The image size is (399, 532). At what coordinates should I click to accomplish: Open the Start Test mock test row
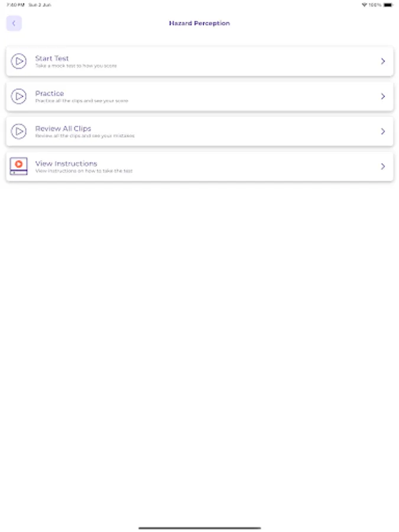[199, 61]
